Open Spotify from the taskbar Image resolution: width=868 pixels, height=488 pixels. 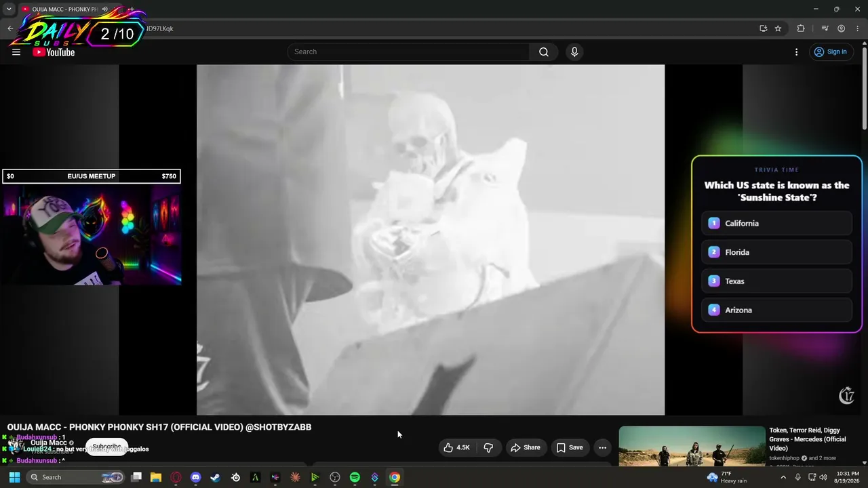pos(355,477)
